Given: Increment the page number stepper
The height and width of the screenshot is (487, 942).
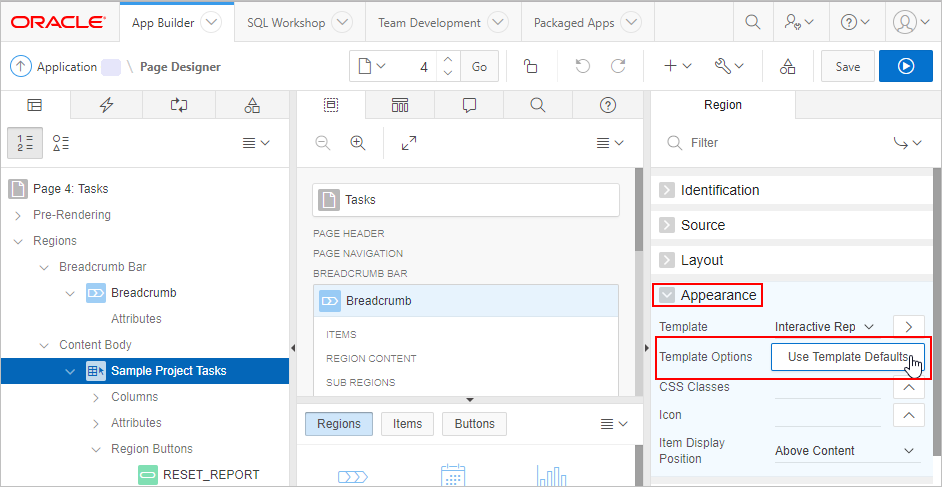Looking at the screenshot, I should 448,59.
